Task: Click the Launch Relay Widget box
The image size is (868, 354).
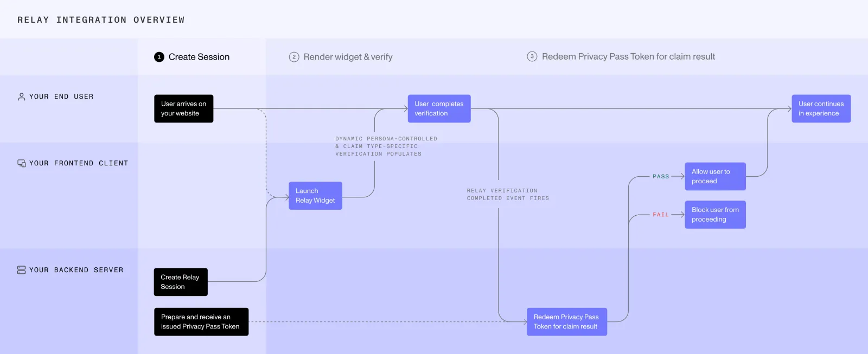Action: click(x=315, y=196)
